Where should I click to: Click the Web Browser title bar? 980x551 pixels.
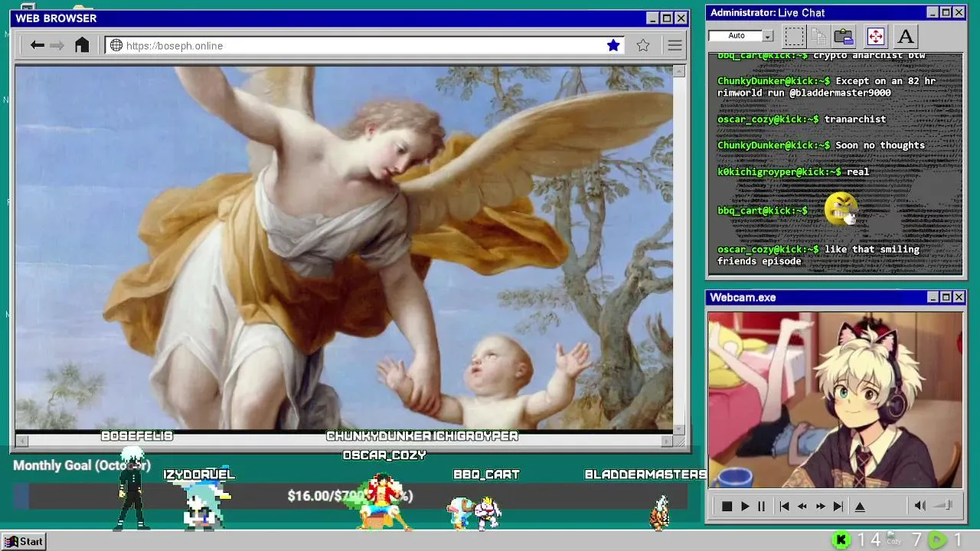tap(350, 18)
